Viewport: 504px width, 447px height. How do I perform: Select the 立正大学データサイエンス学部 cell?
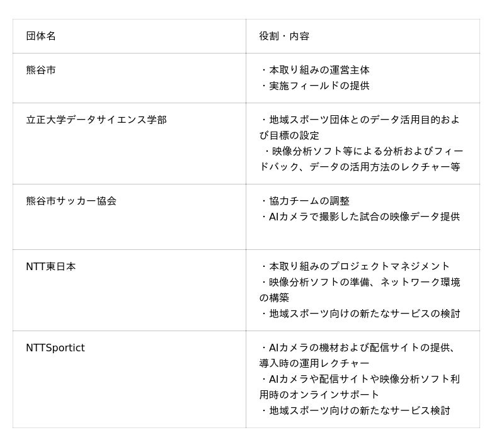[96, 120]
